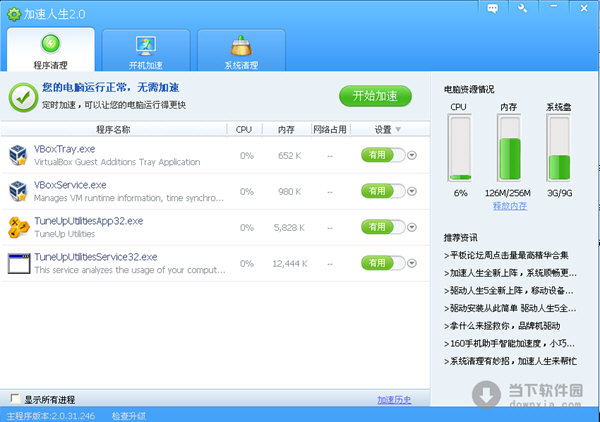Open the 设置 column header dropdown
600x422 pixels.
point(398,129)
